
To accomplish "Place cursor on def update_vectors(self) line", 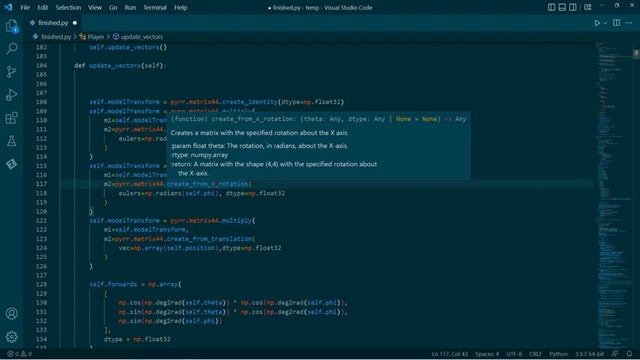I will [120, 65].
